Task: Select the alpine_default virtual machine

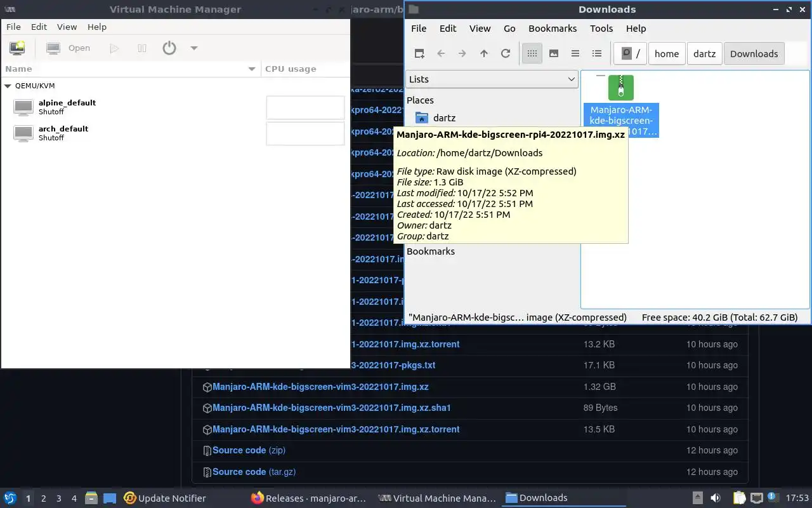Action: click(175, 107)
